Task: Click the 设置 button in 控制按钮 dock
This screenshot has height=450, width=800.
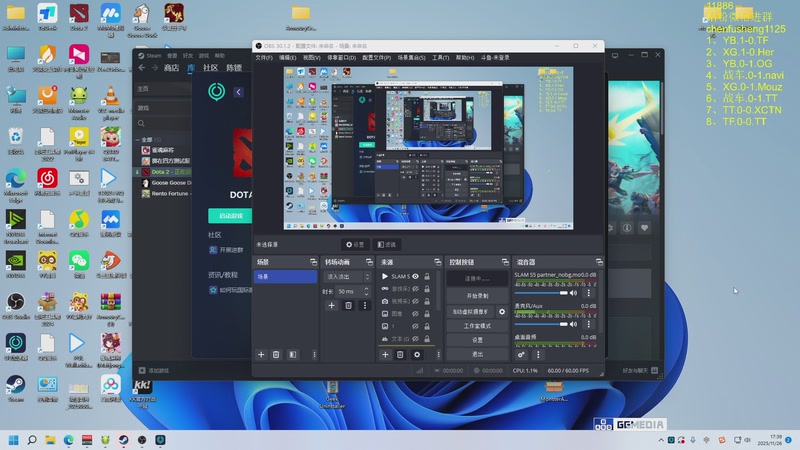Action: [478, 340]
